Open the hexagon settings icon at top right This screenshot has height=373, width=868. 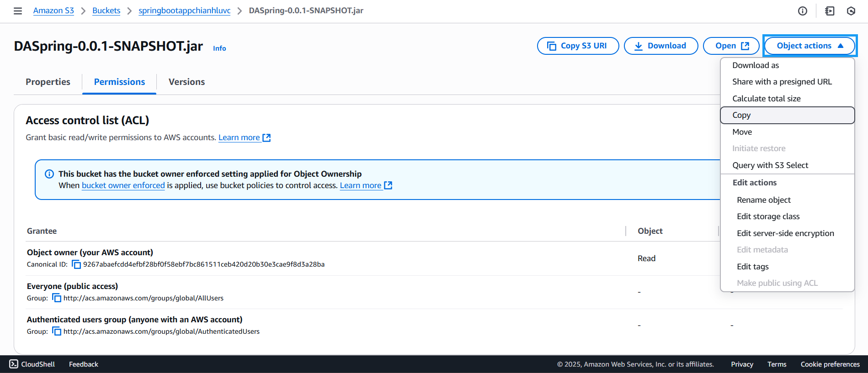851,11
